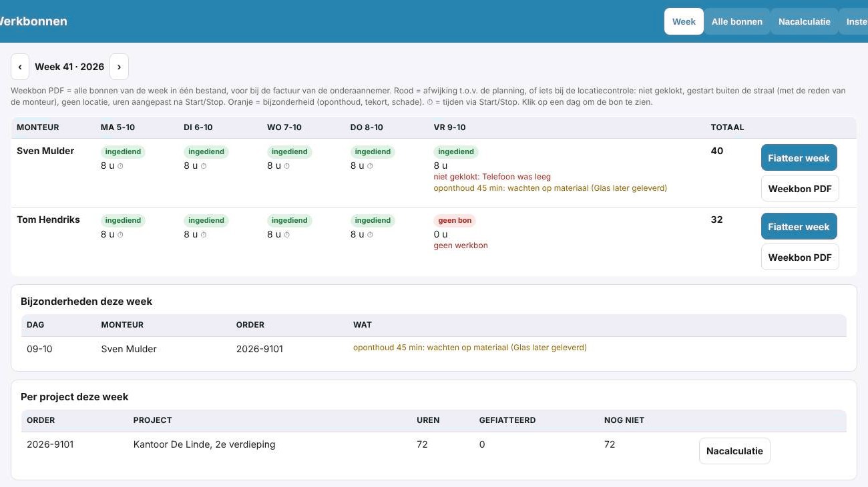868x487 pixels.
Task: Open Tom Hendriks' Wednesday ingediend bon
Action: tap(290, 220)
